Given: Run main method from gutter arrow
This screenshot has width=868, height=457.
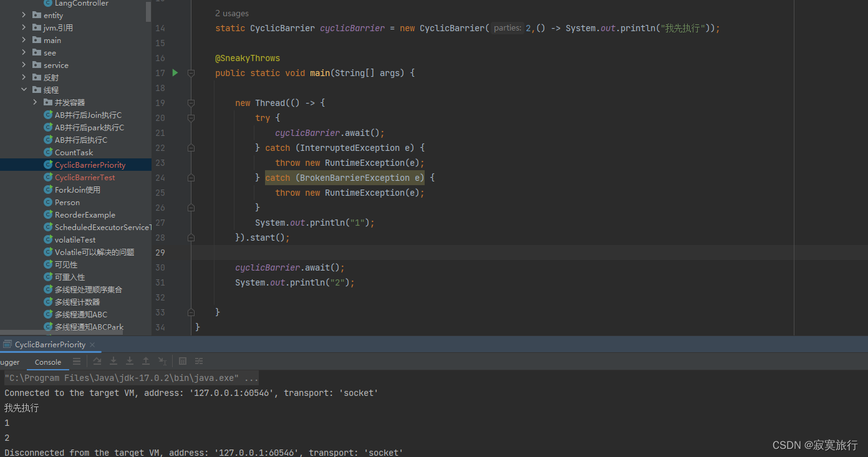Looking at the screenshot, I should tap(175, 73).
